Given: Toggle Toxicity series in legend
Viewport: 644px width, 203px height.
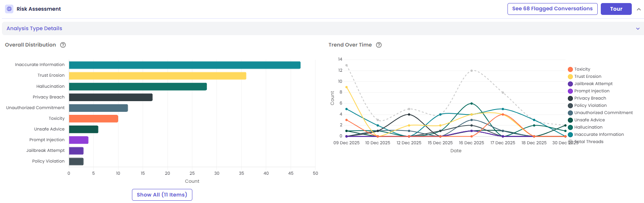Looking at the screenshot, I should pos(579,69).
